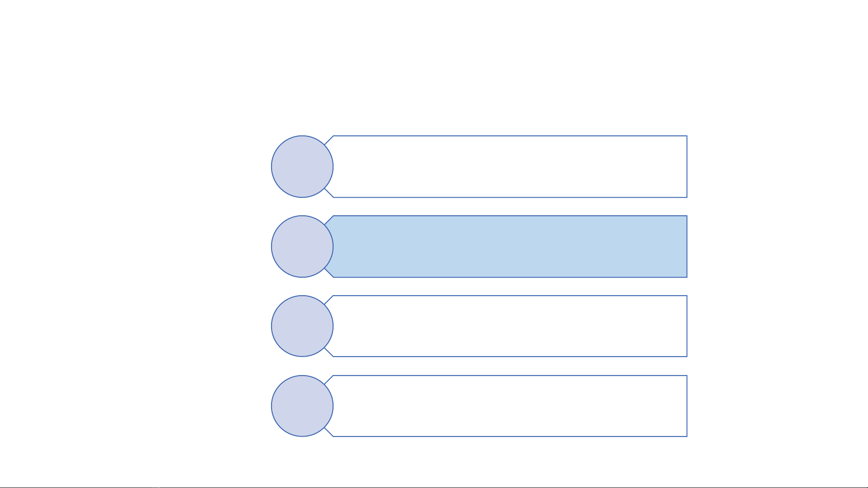Image resolution: width=868 pixels, height=488 pixels.
Task: Select the only filled rectangle on the slide
Action: pos(510,246)
